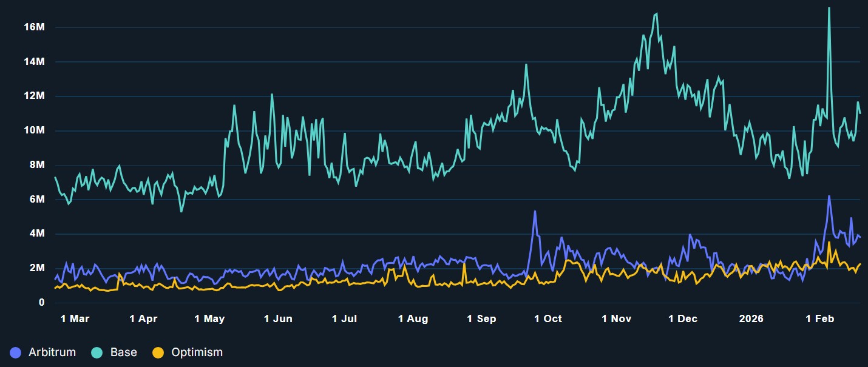868x367 pixels.
Task: Click the Arbitrum peak before 1 Oct
Action: [535, 210]
